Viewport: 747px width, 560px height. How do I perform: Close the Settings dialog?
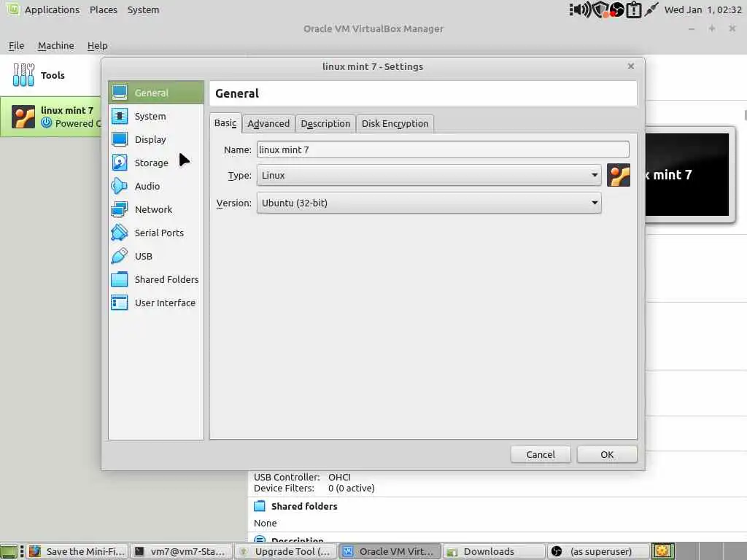point(631,66)
